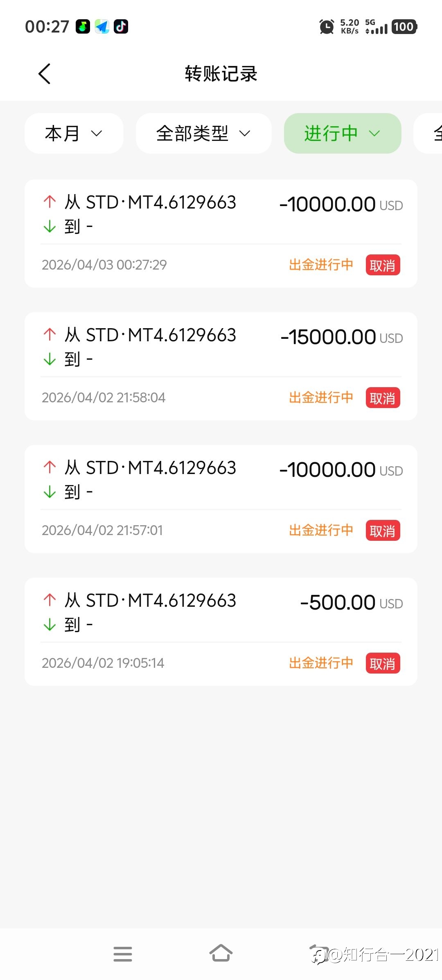Cancel the 15000.00 USD withdrawal
This screenshot has height=980, width=442.
383,398
